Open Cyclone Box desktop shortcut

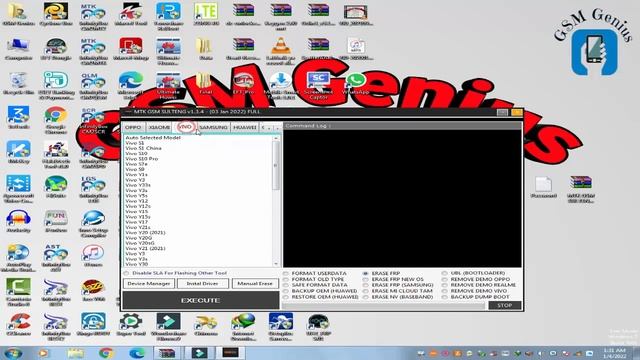click(56, 14)
